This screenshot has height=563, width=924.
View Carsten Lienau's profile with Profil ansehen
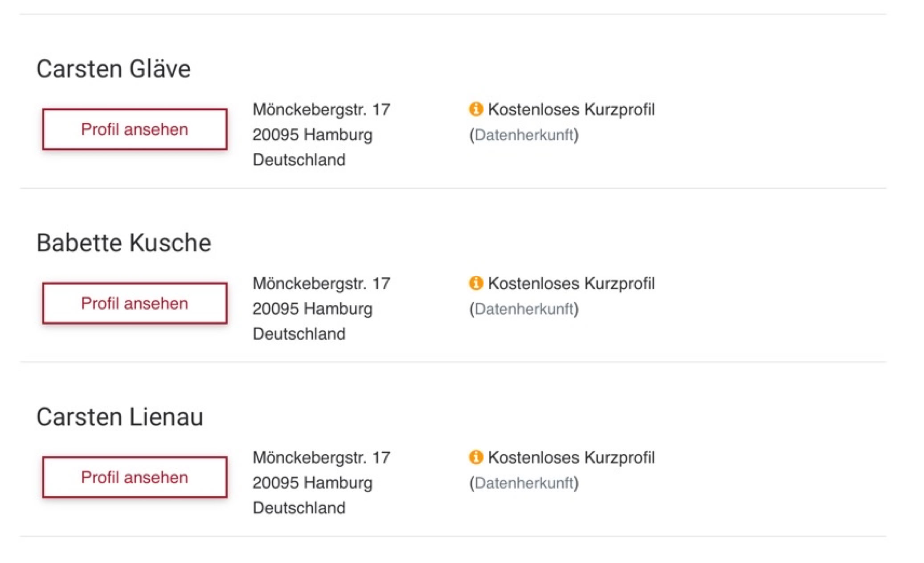pyautogui.click(x=135, y=477)
